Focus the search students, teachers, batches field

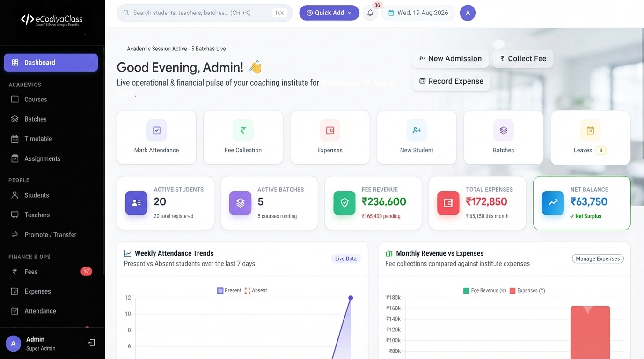point(205,13)
